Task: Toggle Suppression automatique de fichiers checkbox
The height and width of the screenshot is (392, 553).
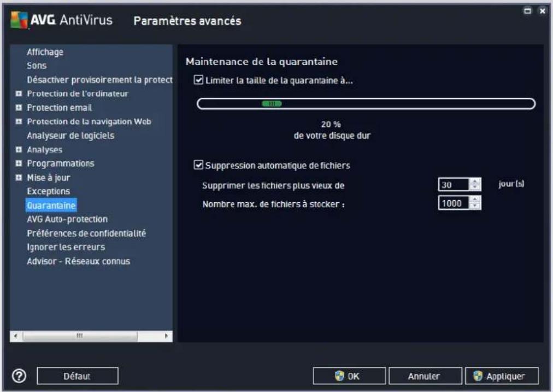Action: pos(198,165)
